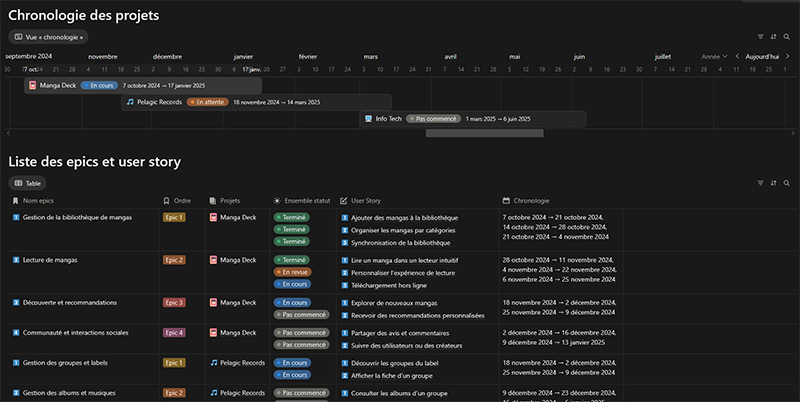Search in the epics table

[x=787, y=183]
